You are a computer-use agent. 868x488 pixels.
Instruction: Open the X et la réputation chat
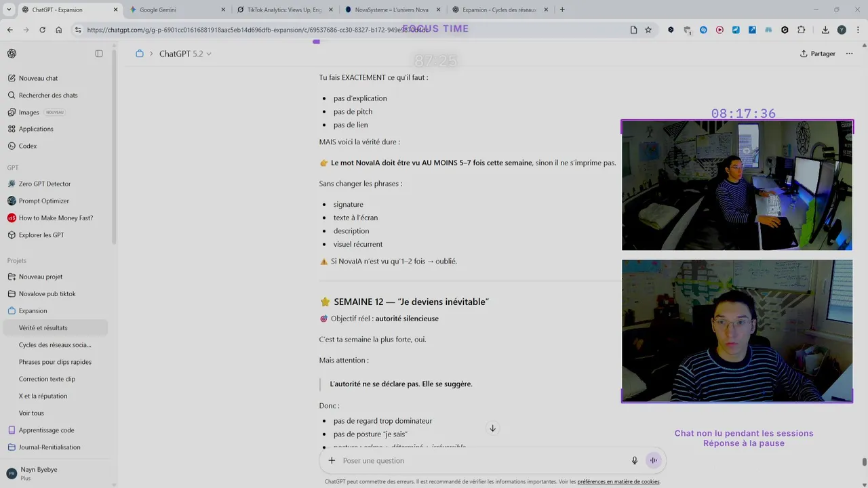[x=43, y=396]
